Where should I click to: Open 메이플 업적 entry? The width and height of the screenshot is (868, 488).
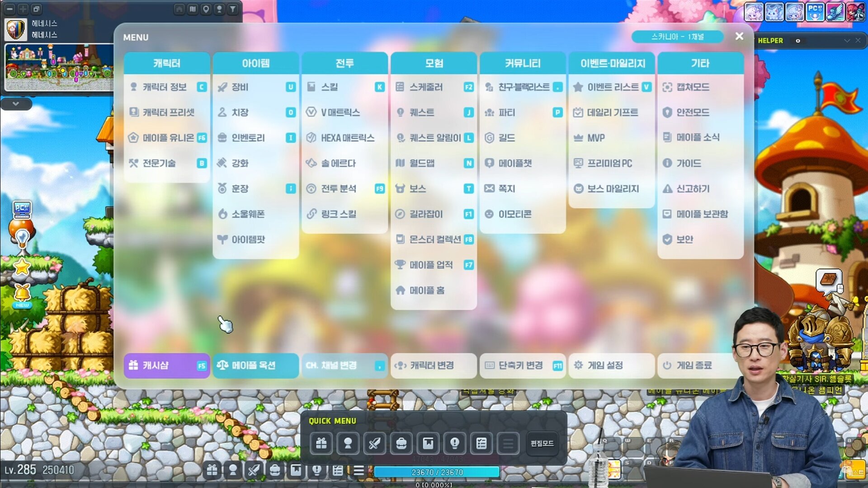(x=434, y=264)
